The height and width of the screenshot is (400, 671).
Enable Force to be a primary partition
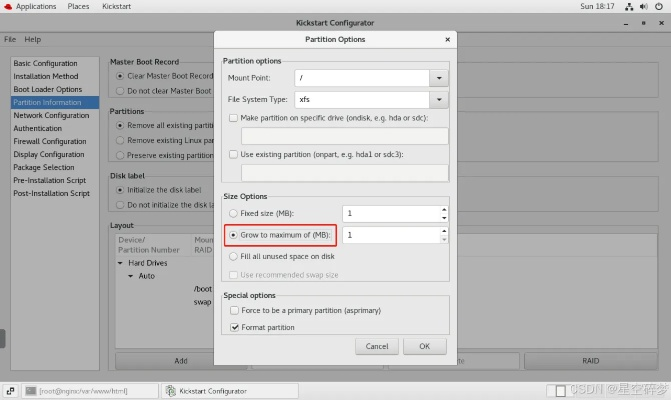tap(234, 310)
